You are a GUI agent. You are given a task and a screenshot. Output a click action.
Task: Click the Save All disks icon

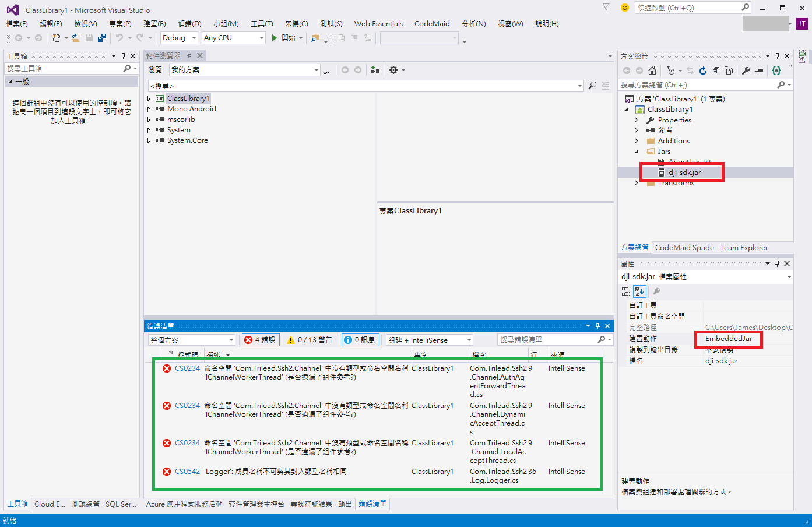(x=102, y=38)
